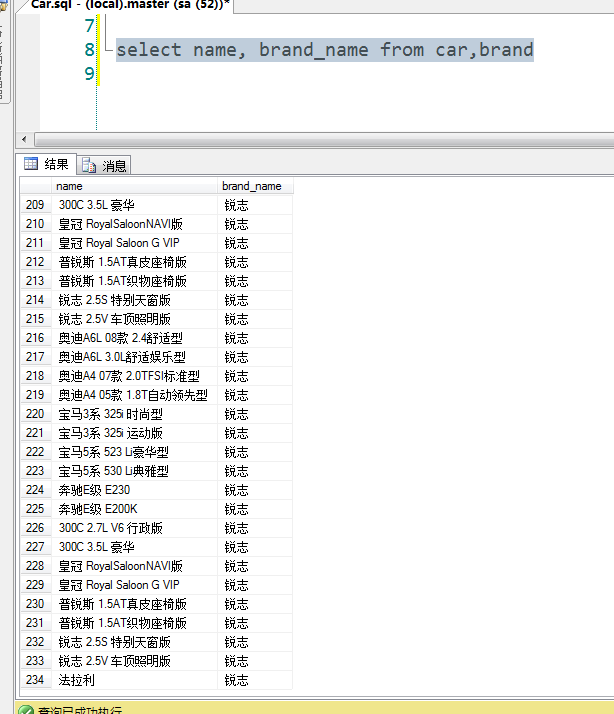Click line number 7 in editor margin
The width and height of the screenshot is (614, 714).
point(89,26)
